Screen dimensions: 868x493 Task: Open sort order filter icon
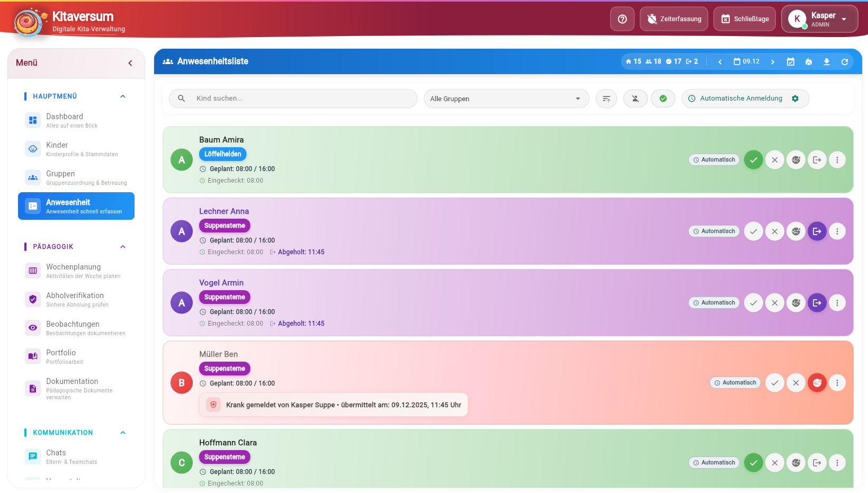(x=606, y=99)
